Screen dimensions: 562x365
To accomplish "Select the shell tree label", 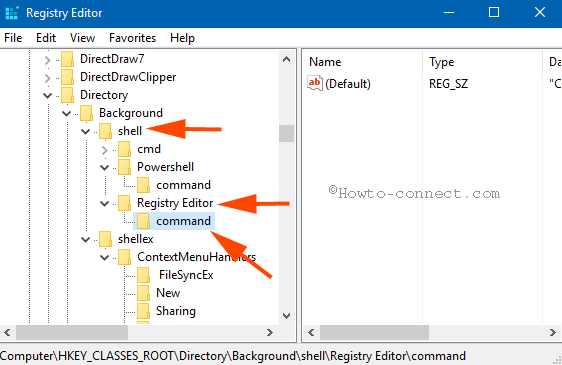I will coord(130,131).
